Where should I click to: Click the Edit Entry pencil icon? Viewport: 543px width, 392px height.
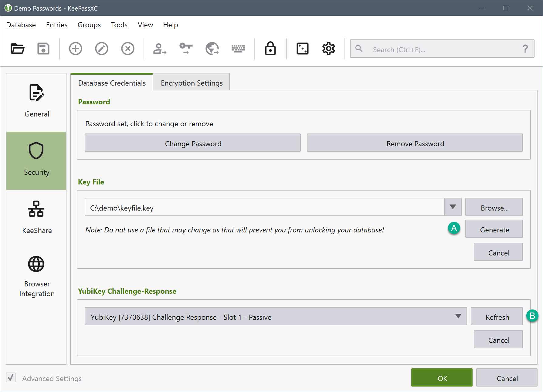click(101, 49)
